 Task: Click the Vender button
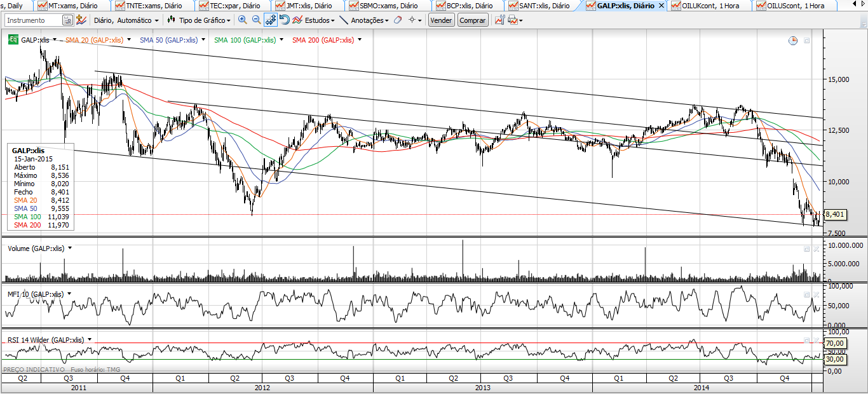pyautogui.click(x=442, y=20)
